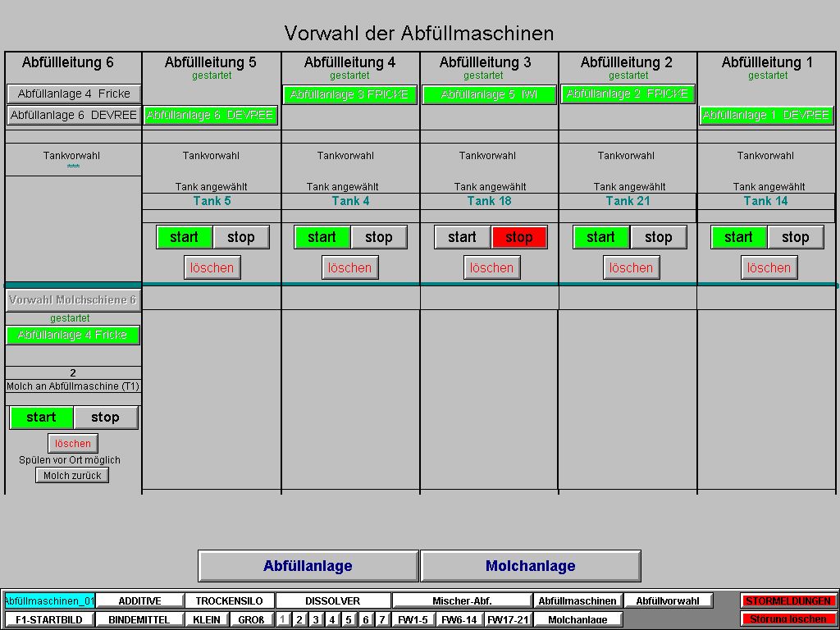
Task: Select the Tank 21 field under Abfüllleitung 2
Action: (628, 201)
